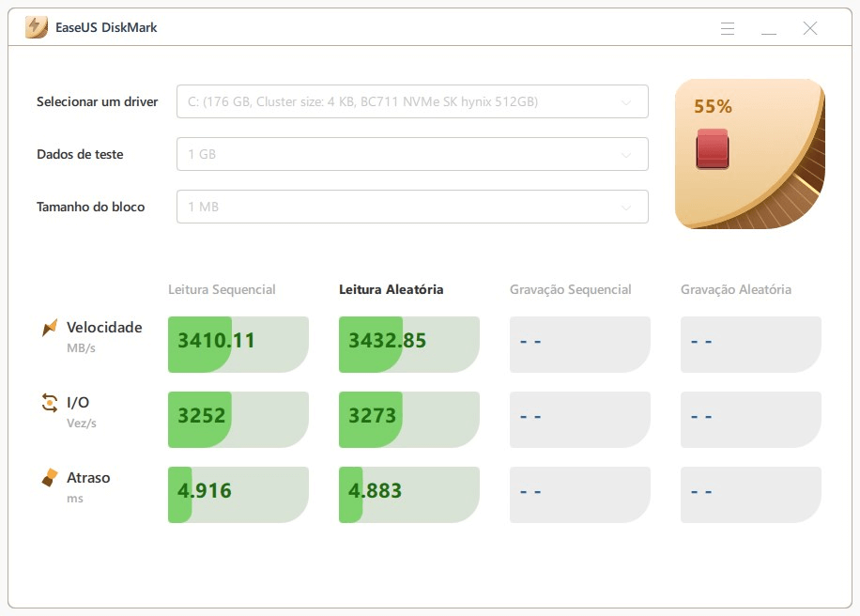Close the EaseUS DiskMark window
Image resolution: width=860 pixels, height=616 pixels.
(x=810, y=28)
